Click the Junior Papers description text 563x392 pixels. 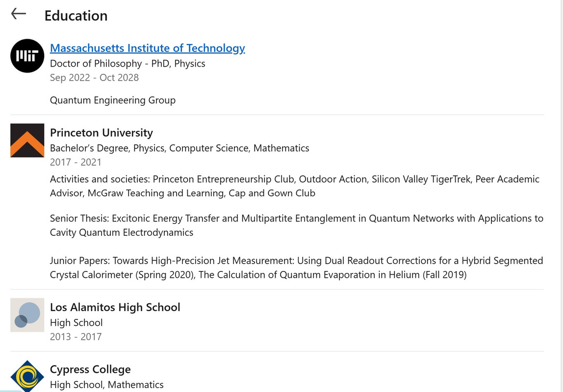297,268
